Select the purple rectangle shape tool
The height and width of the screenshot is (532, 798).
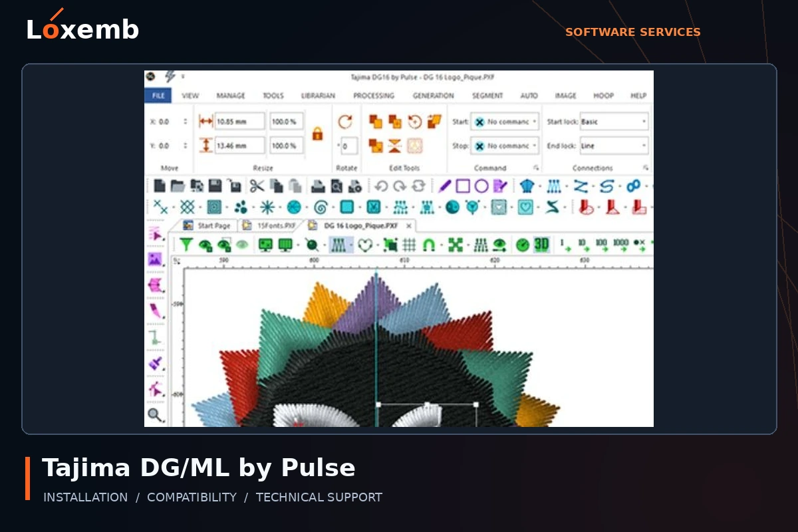point(463,186)
